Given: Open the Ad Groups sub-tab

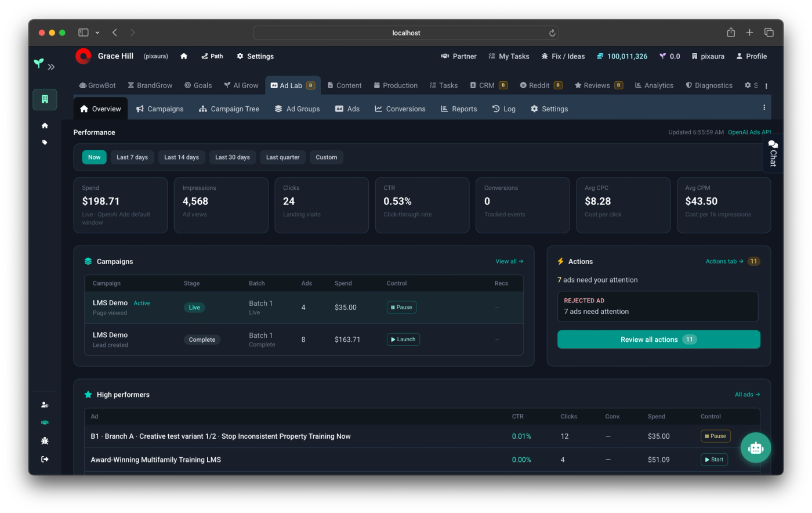Looking at the screenshot, I should [x=297, y=109].
